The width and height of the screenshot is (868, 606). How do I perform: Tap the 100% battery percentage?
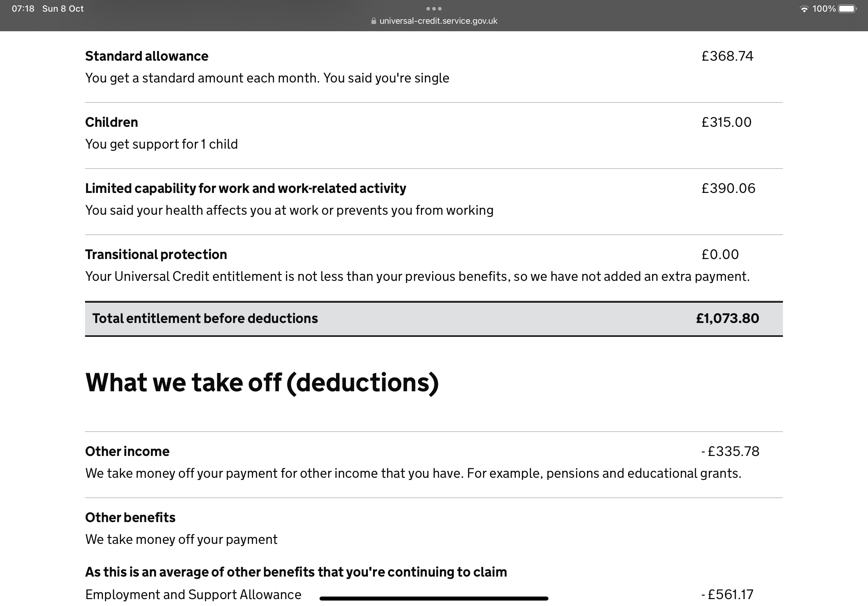click(x=824, y=9)
